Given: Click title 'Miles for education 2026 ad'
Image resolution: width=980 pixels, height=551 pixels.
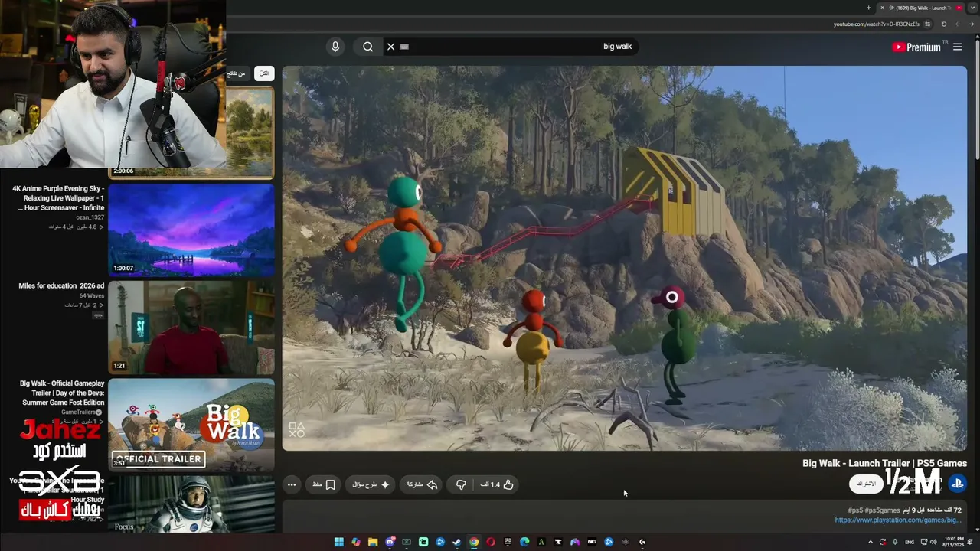Looking at the screenshot, I should [61, 286].
